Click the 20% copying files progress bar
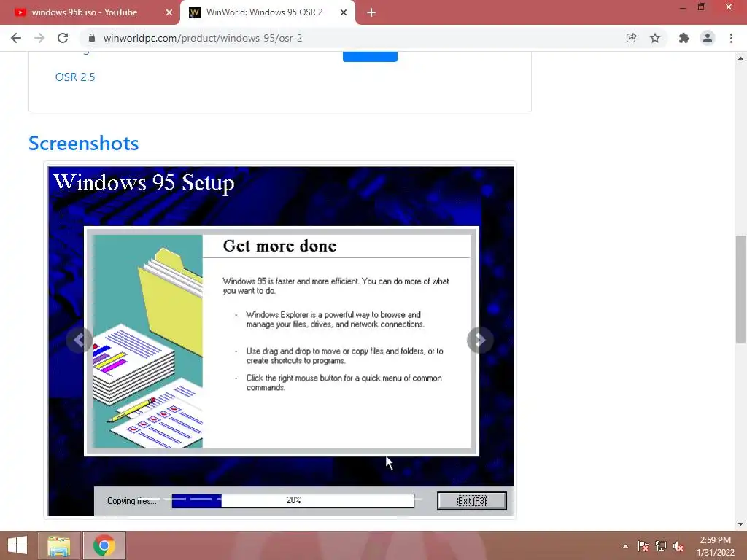 (293, 500)
